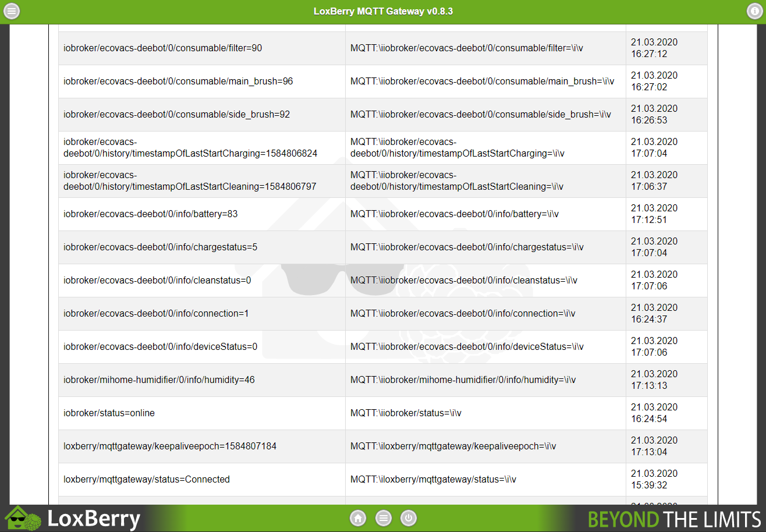Click timestamp 21.03.2020 16:24:54

click(654, 413)
